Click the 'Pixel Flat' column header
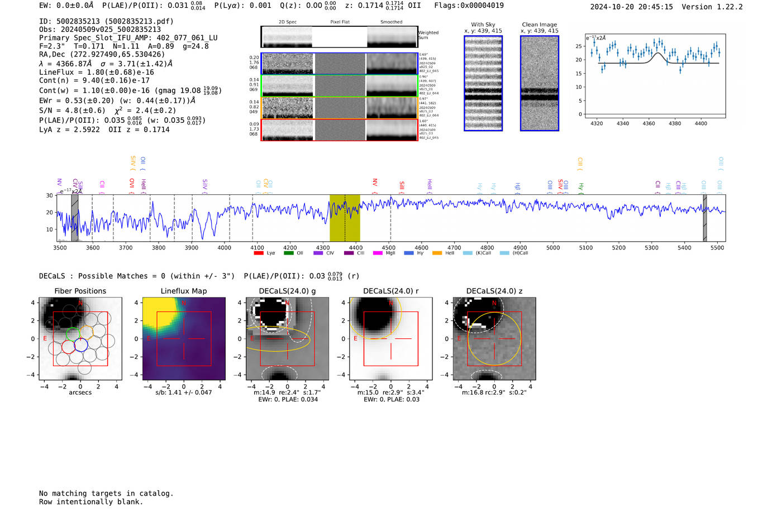 [x=340, y=22]
